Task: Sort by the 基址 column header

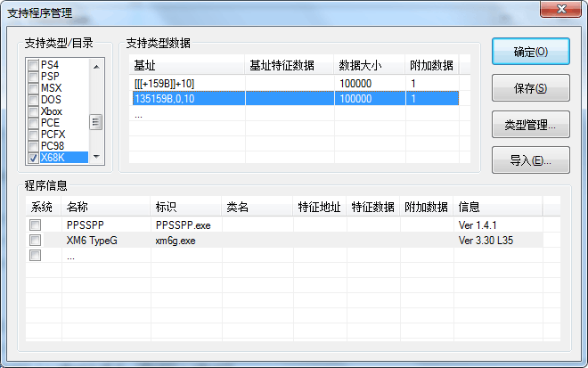Action: pos(187,65)
